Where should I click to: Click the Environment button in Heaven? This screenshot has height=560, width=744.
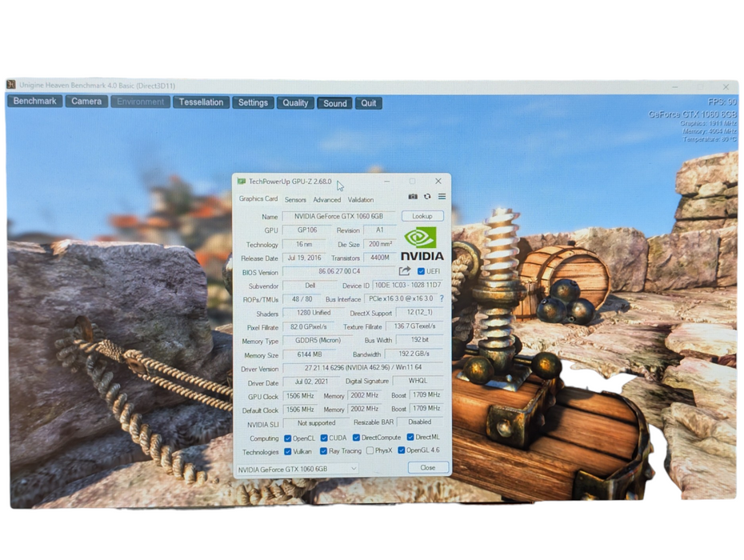141,102
